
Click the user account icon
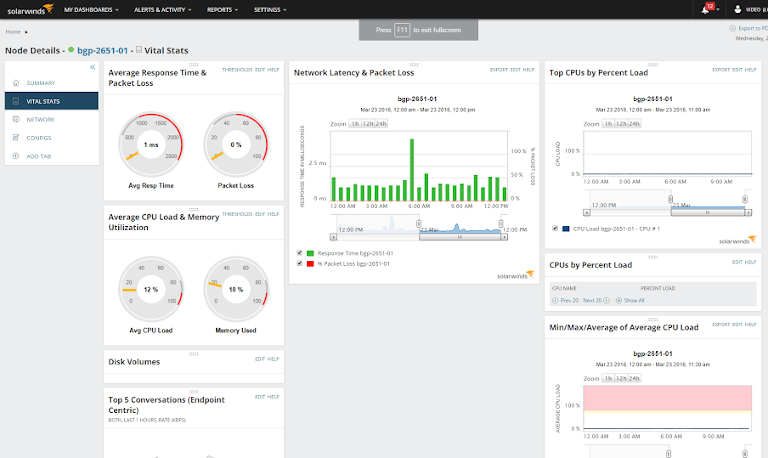point(738,9)
